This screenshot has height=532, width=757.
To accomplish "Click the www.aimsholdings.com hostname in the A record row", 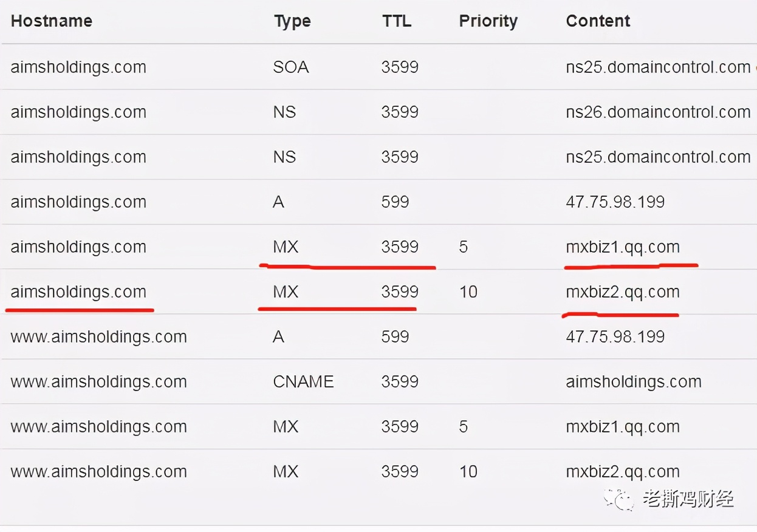I will tap(98, 337).
